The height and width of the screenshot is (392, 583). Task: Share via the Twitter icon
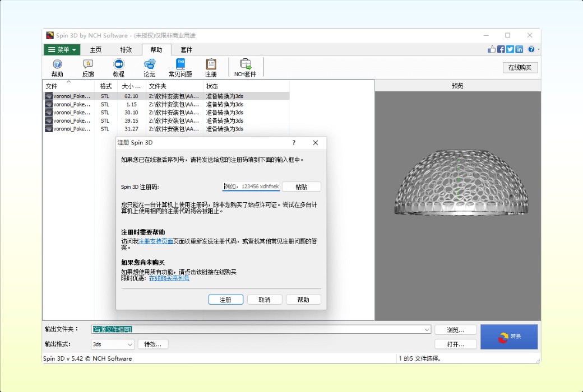click(510, 49)
